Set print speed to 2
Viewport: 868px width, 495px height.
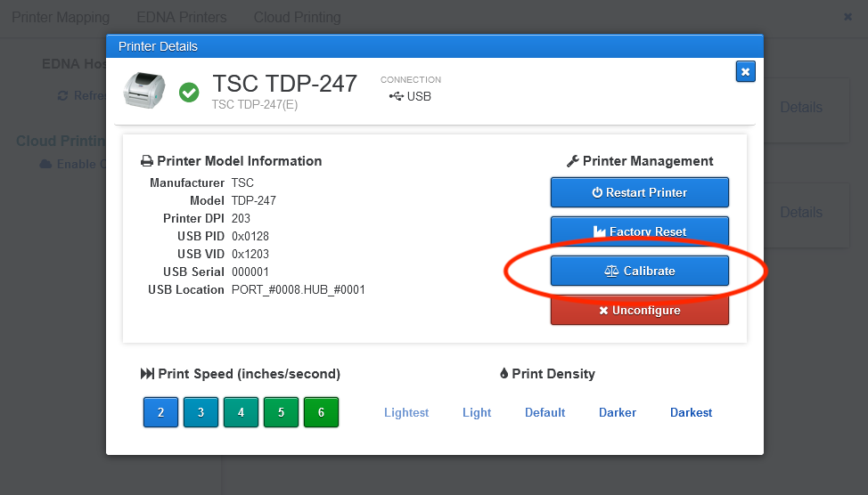[x=160, y=412]
